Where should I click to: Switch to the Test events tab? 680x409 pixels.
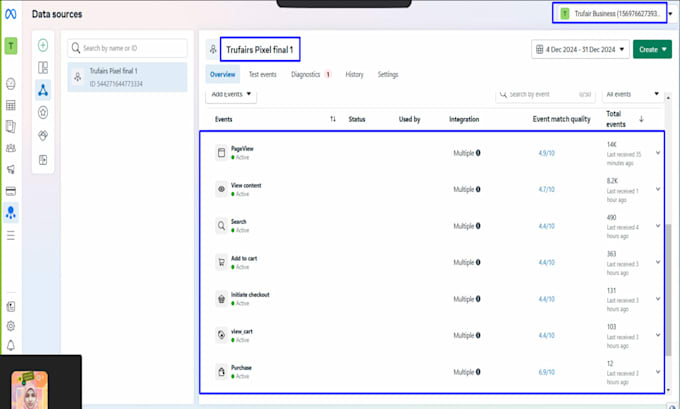pyautogui.click(x=262, y=75)
